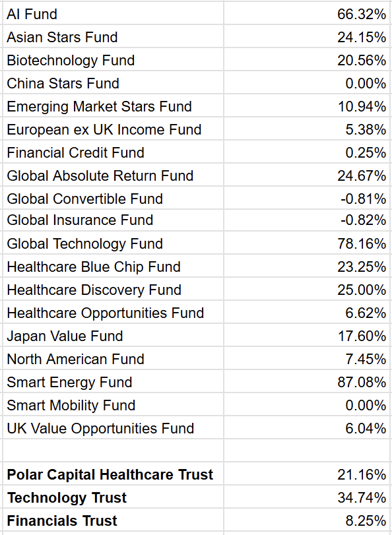Click the 66.32% value cell
The image size is (392, 535).
[x=308, y=13]
